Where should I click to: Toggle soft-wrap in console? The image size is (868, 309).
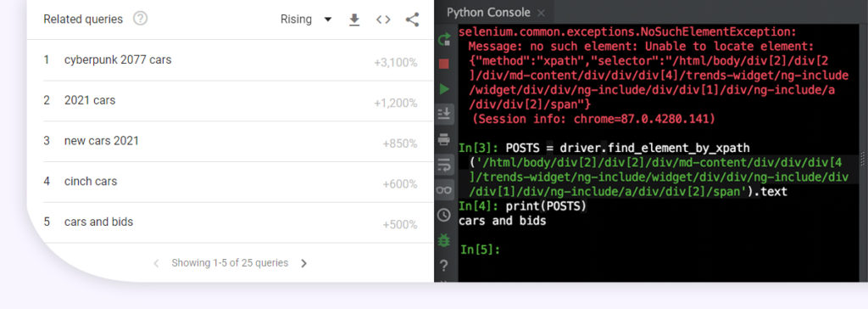[444, 165]
